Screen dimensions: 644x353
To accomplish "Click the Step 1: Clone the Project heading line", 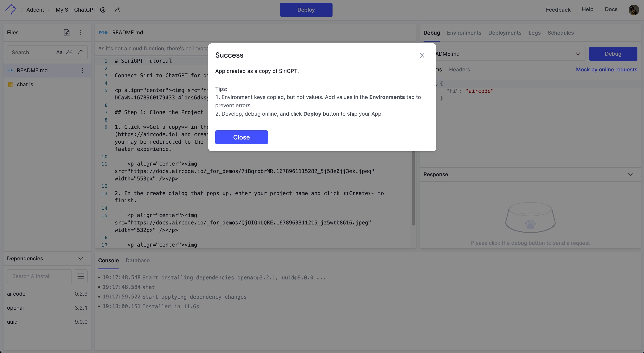I will point(159,112).
